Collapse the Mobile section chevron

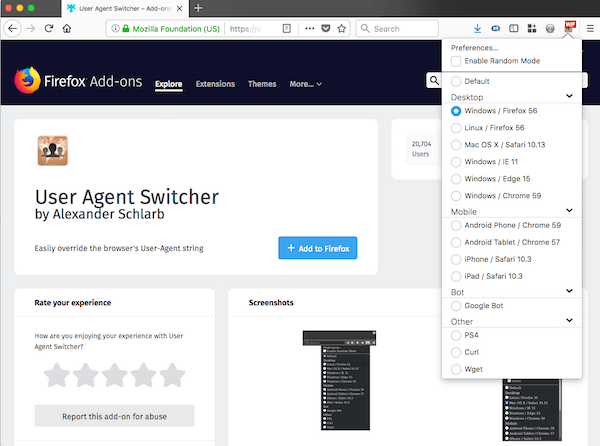tap(569, 210)
